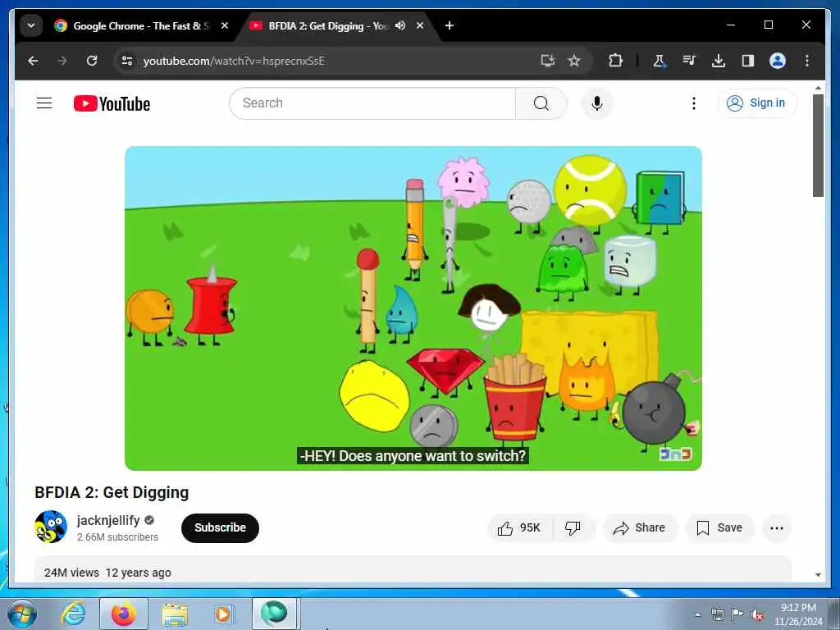Open Chrome downloads icon

(x=719, y=61)
